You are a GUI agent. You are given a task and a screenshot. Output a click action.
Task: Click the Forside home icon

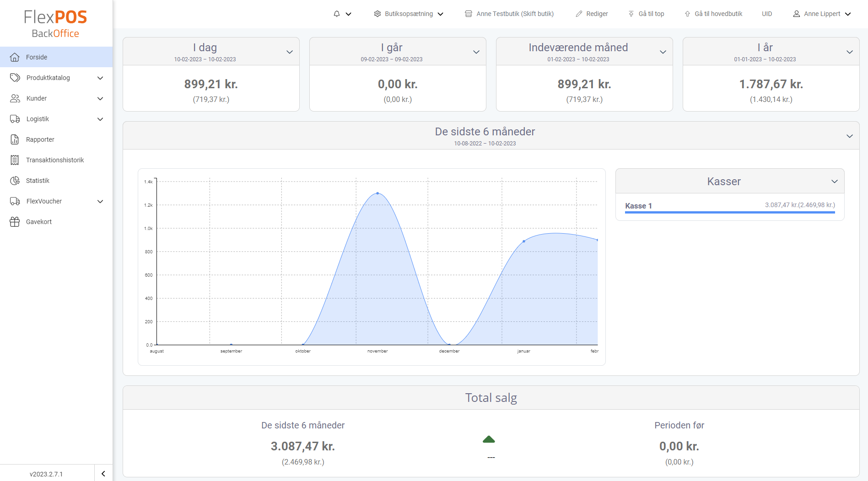pos(15,57)
